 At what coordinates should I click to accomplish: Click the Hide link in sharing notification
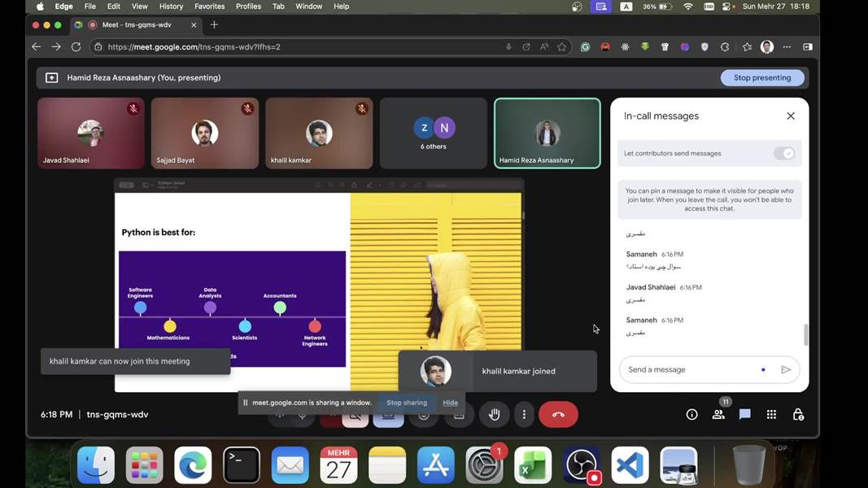[x=450, y=403]
